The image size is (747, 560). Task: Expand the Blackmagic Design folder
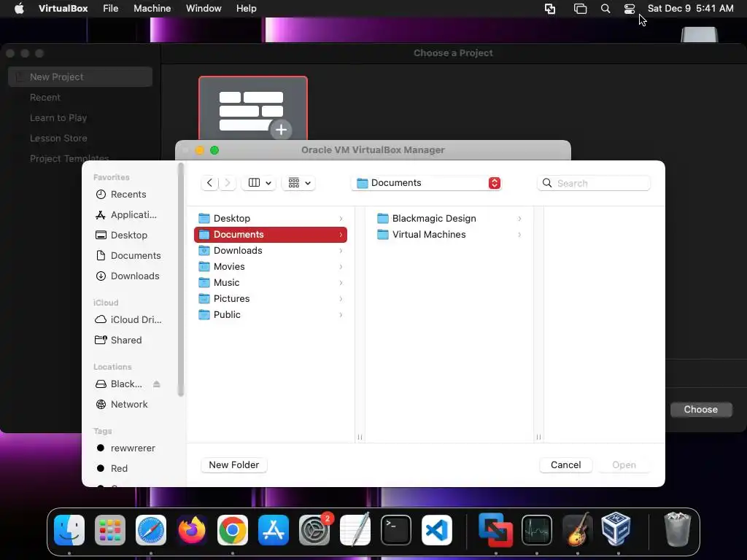(519, 219)
